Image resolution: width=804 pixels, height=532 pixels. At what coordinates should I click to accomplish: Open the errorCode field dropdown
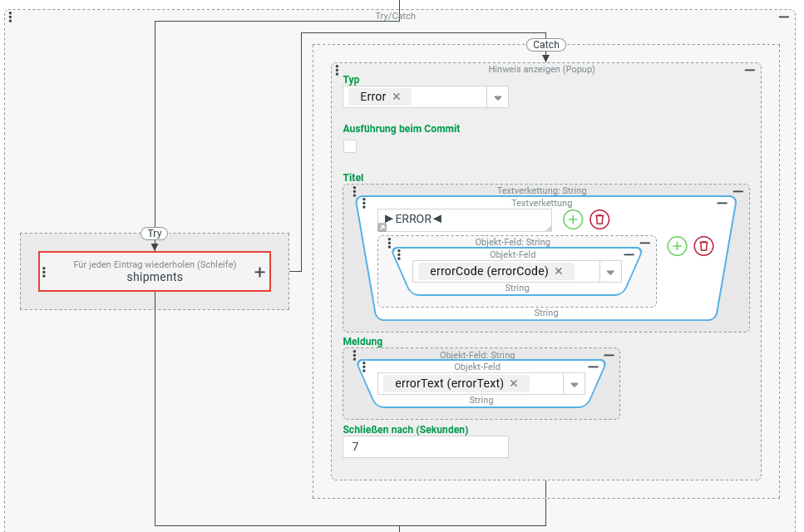[x=609, y=272]
